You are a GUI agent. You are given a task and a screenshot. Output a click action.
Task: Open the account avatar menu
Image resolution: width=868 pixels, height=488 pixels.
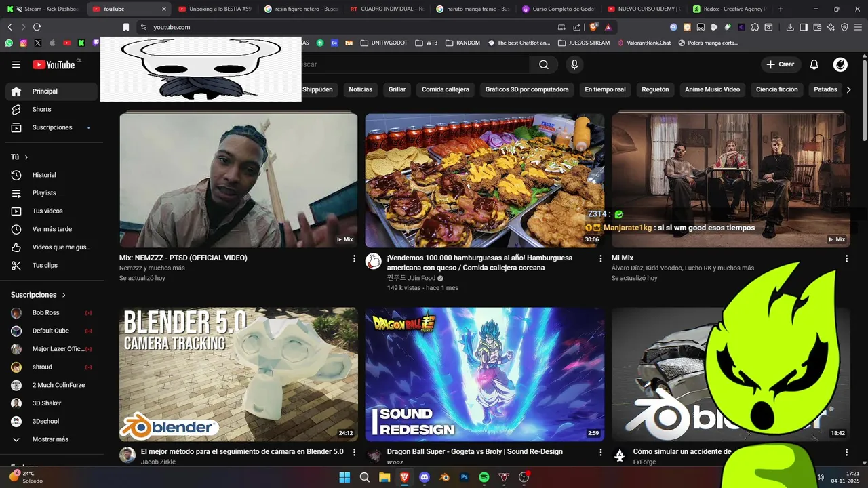click(x=840, y=64)
